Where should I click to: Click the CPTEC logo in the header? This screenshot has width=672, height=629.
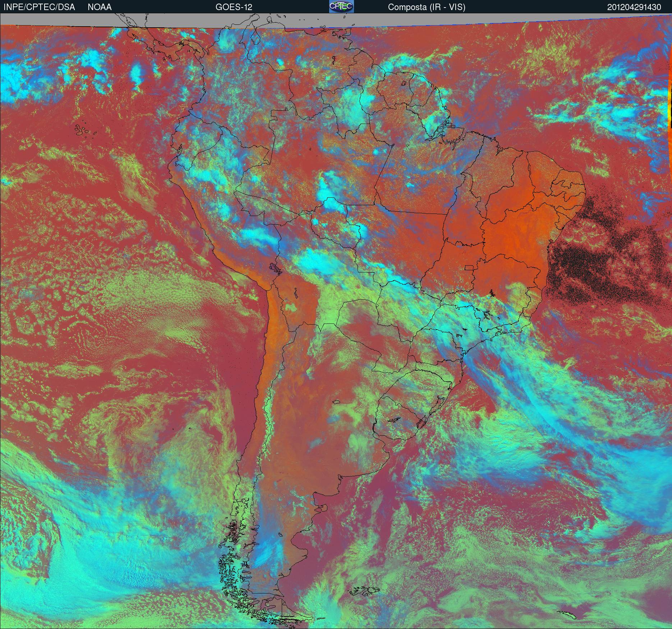(341, 6)
